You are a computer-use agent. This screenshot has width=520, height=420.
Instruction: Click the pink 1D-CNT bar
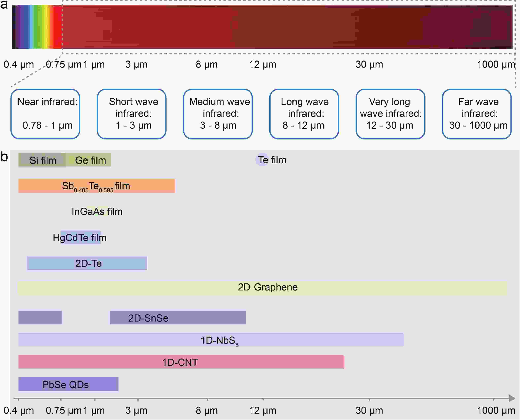[181, 362]
